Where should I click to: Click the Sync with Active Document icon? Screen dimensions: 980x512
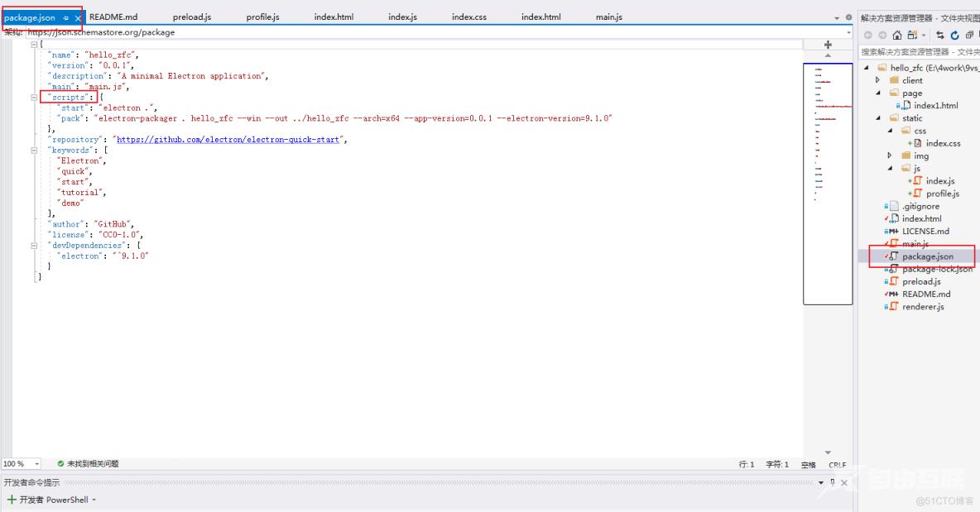tap(940, 35)
